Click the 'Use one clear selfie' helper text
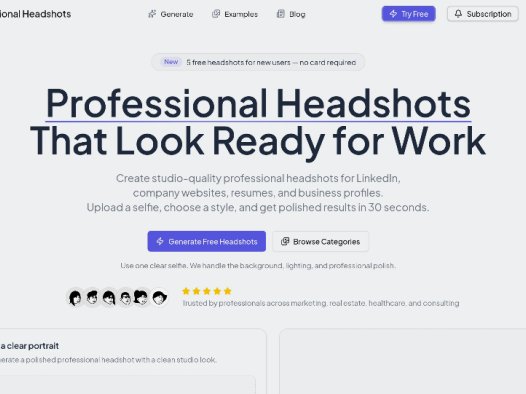Screen dimensions: 526x394 [x=154, y=266]
